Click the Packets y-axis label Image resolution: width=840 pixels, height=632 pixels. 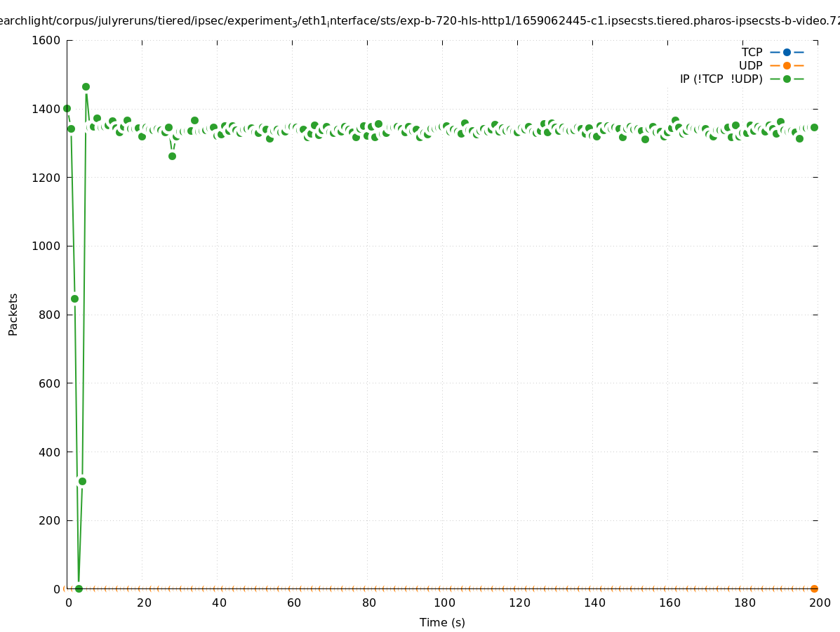(x=13, y=314)
